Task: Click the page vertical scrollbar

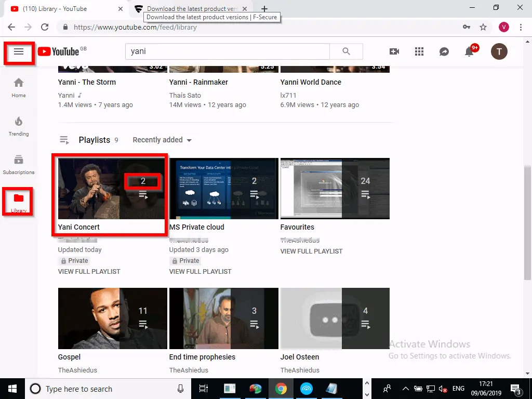Action: click(527, 222)
